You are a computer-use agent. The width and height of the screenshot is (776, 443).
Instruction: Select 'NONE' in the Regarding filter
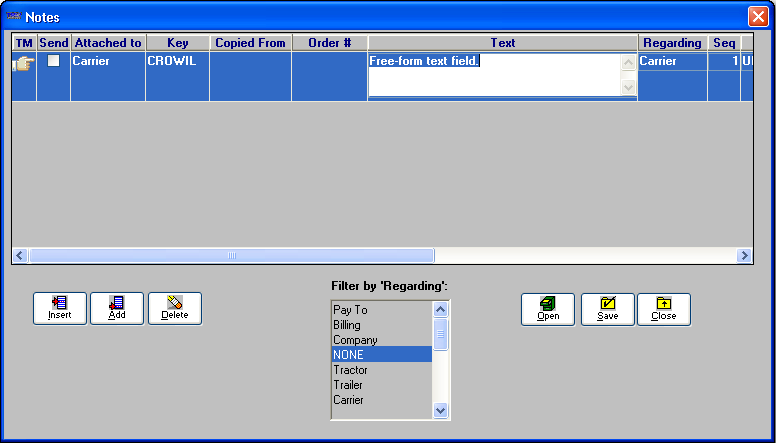pyautogui.click(x=382, y=354)
